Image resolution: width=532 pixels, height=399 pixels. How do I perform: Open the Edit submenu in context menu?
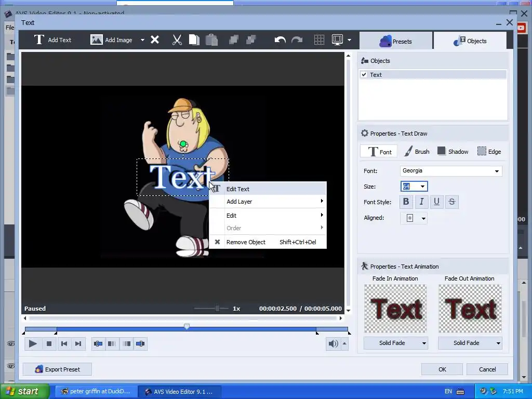pyautogui.click(x=268, y=216)
